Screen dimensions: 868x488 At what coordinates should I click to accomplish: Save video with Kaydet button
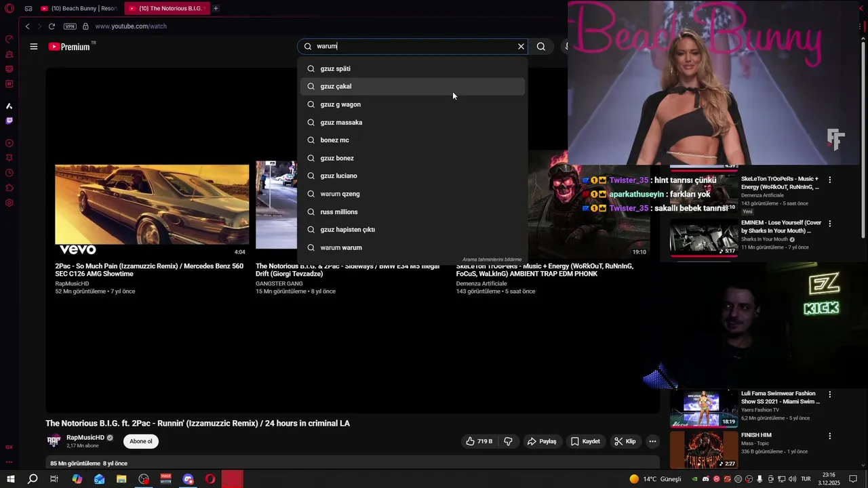pyautogui.click(x=585, y=441)
